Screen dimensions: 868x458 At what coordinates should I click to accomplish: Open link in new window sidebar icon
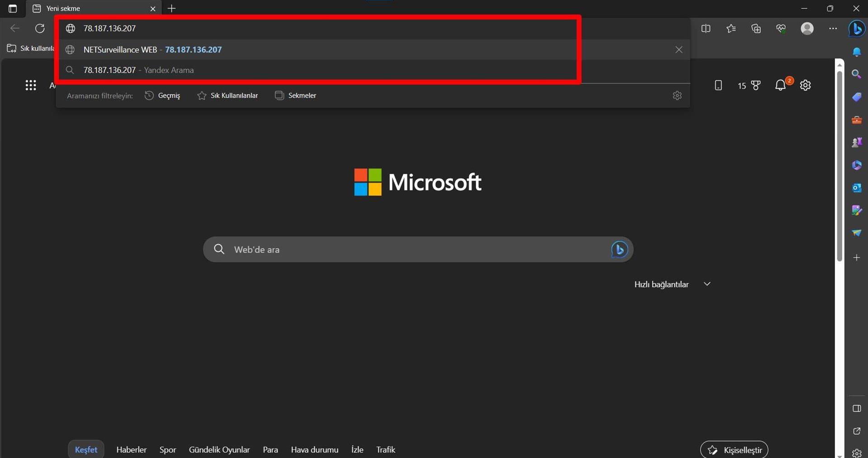[x=857, y=431]
